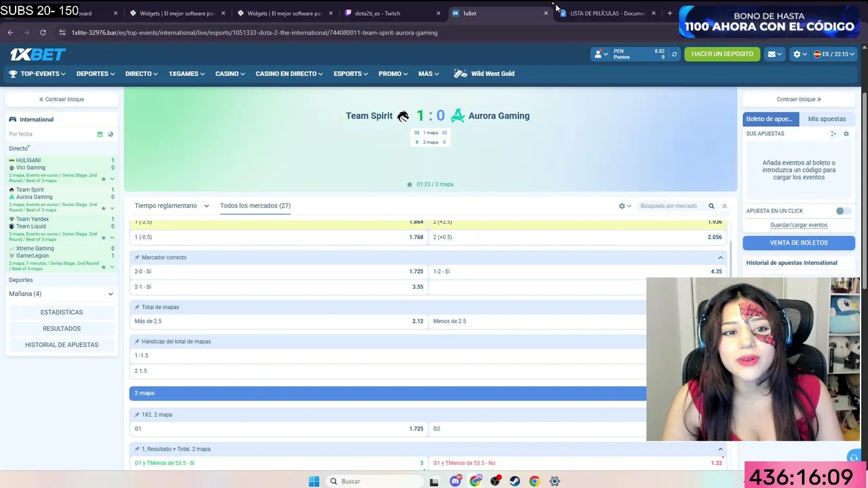The width and height of the screenshot is (868, 488).
Task: Open Windows Start menu
Action: 313,481
